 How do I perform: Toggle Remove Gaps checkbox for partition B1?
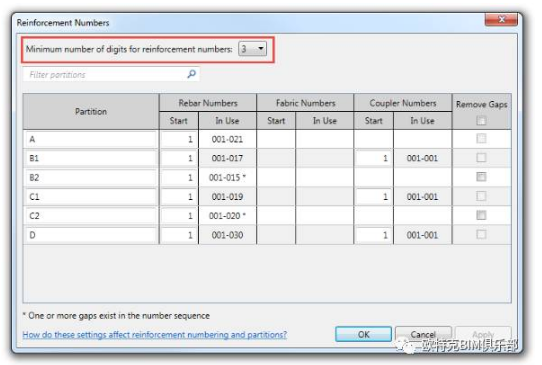[481, 158]
